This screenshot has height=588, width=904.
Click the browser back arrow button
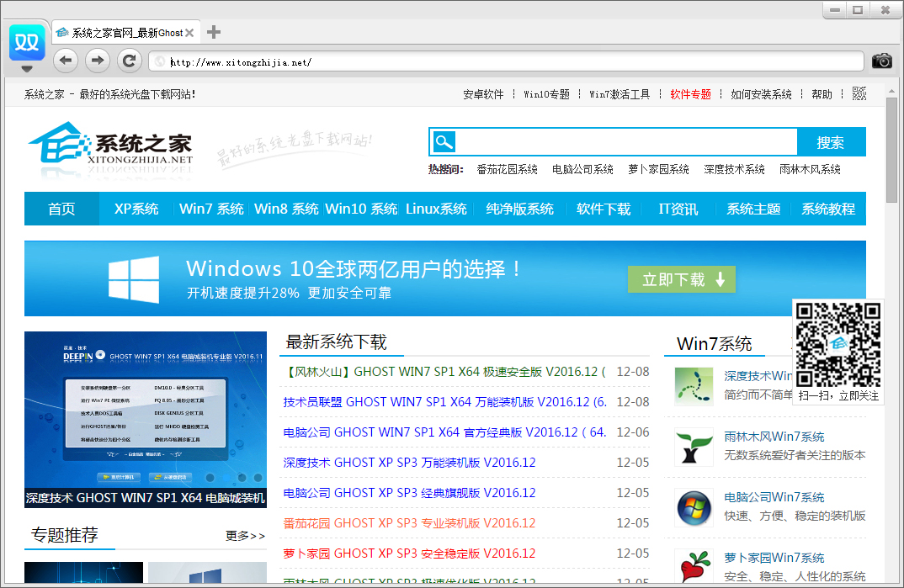(66, 60)
